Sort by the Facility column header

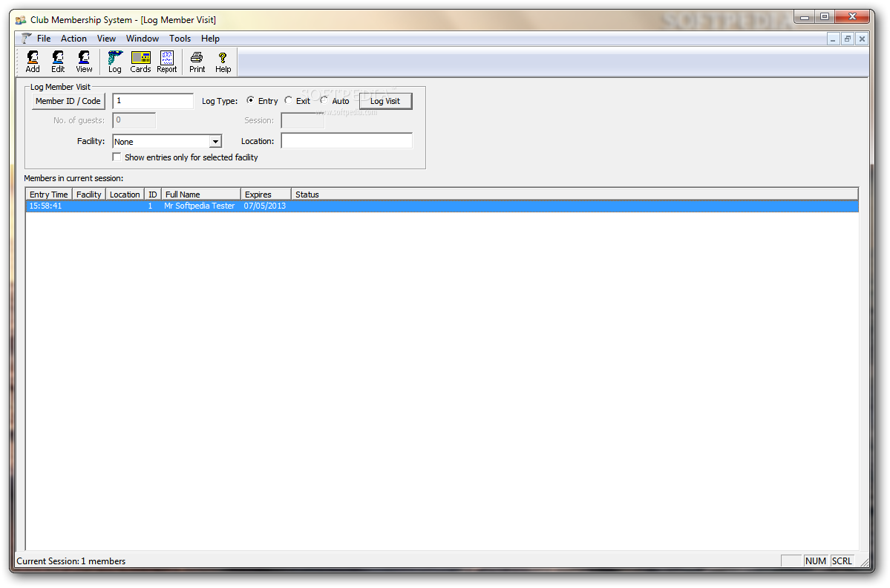88,194
